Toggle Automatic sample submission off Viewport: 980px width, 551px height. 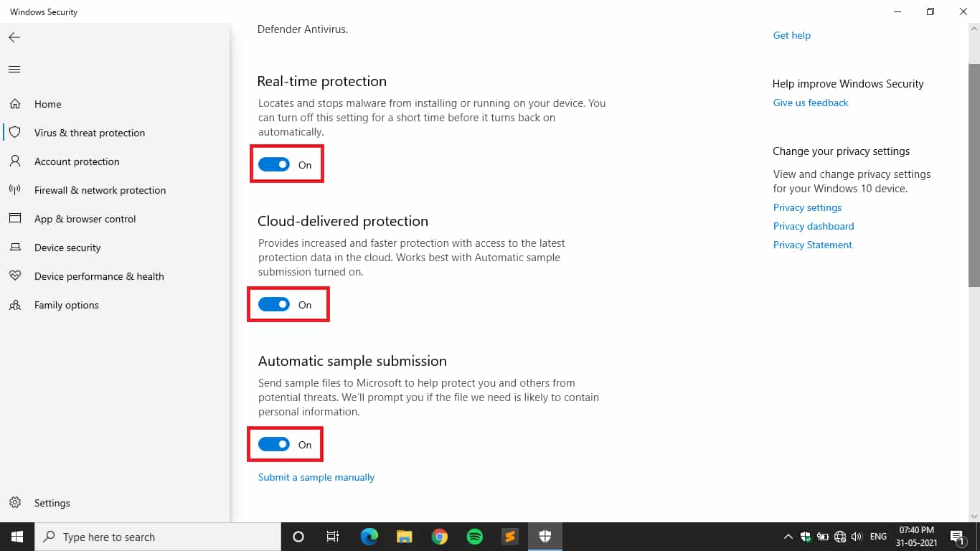275,444
